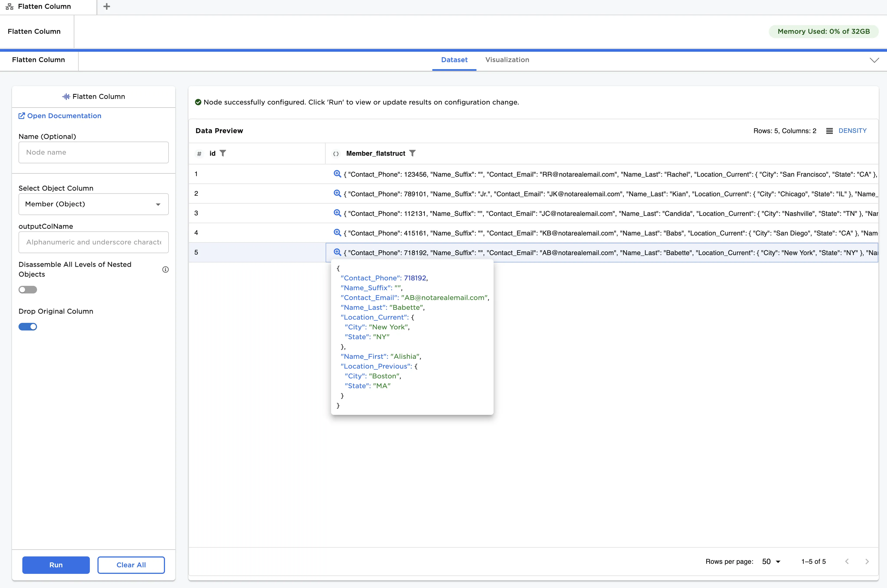Viewport: 887px width, 588px height.
Task: Select the id cell with value 5
Action: pyautogui.click(x=257, y=252)
